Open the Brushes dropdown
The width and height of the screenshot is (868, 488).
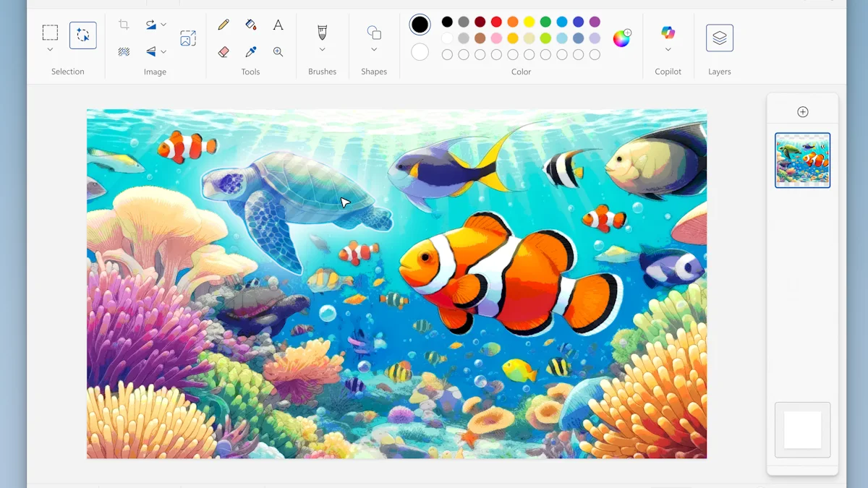coord(322,49)
